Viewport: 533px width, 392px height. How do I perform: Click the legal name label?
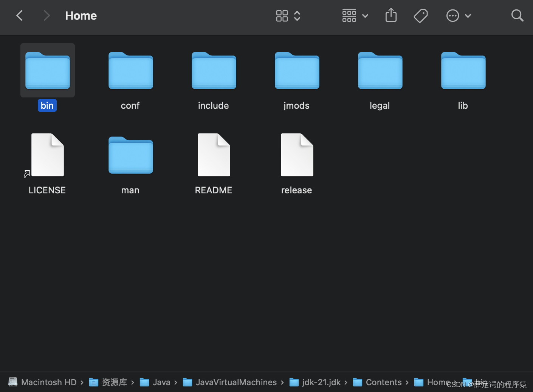point(380,106)
